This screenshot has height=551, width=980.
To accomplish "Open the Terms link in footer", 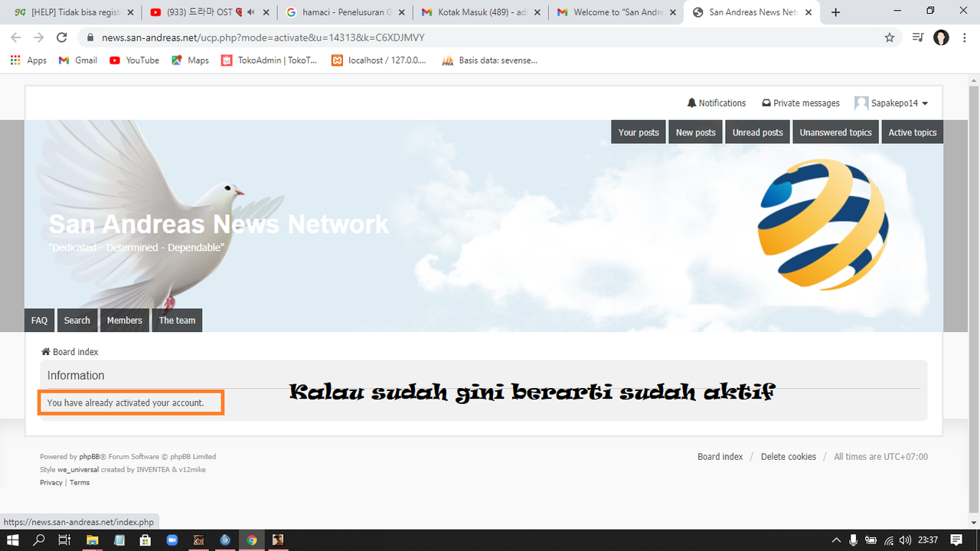I will coord(80,483).
